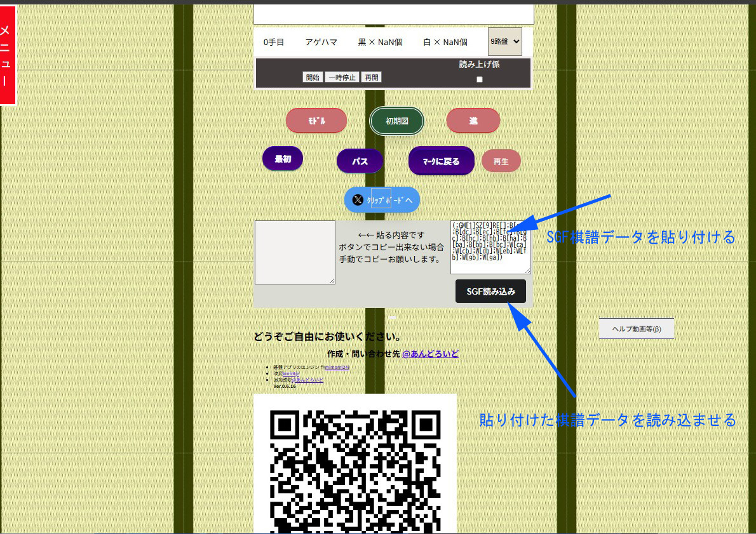Click the X logo icon
756x534 pixels.
(358, 200)
